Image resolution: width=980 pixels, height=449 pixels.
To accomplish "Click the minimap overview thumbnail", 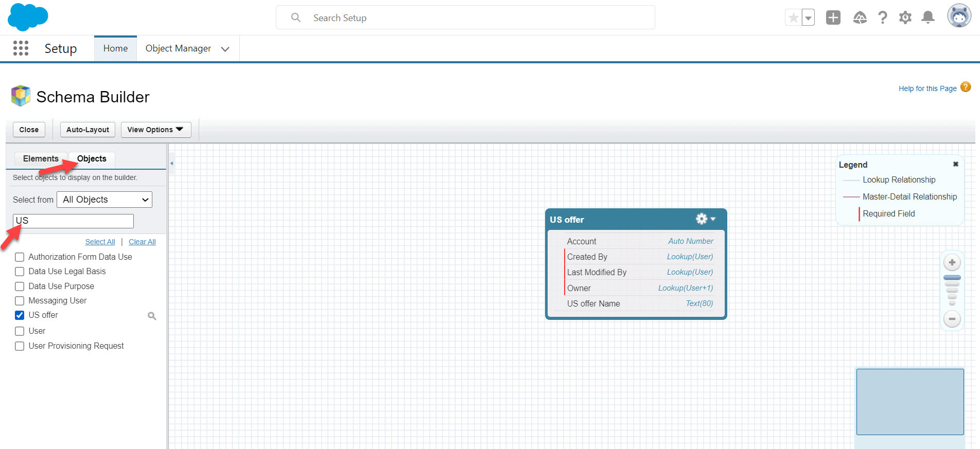I will pos(910,402).
